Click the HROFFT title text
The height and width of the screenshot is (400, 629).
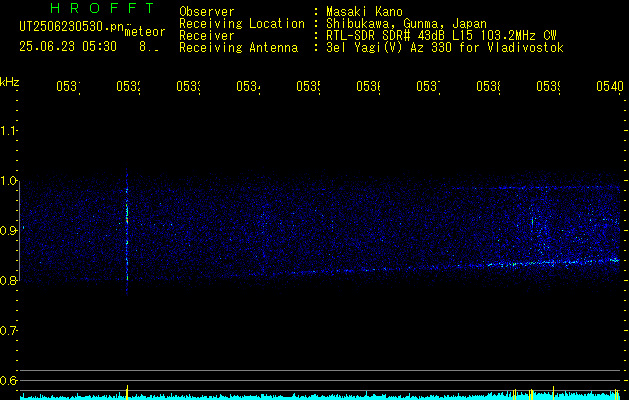[102, 8]
